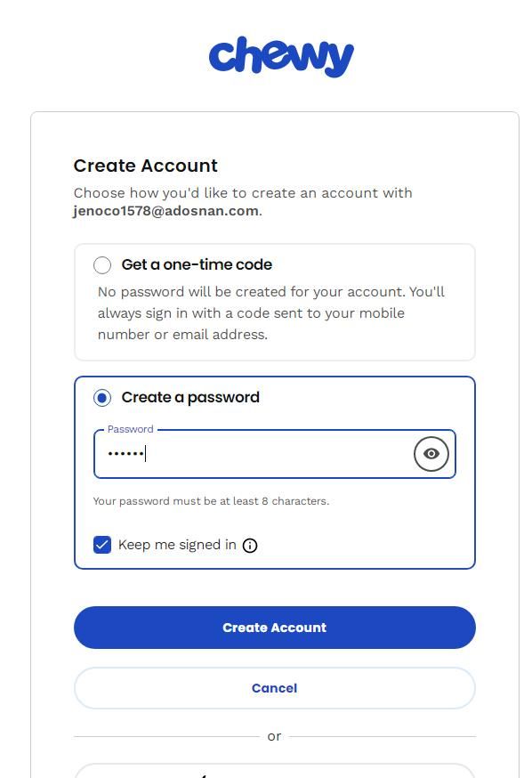Click the Cancel button

pos(275,688)
